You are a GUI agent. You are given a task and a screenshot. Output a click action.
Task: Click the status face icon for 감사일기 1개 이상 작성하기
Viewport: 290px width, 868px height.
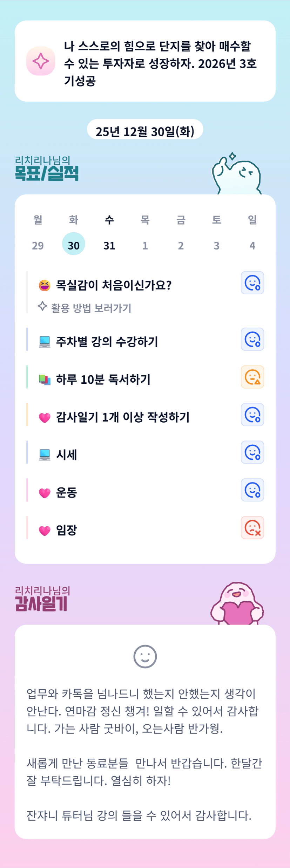(x=252, y=415)
